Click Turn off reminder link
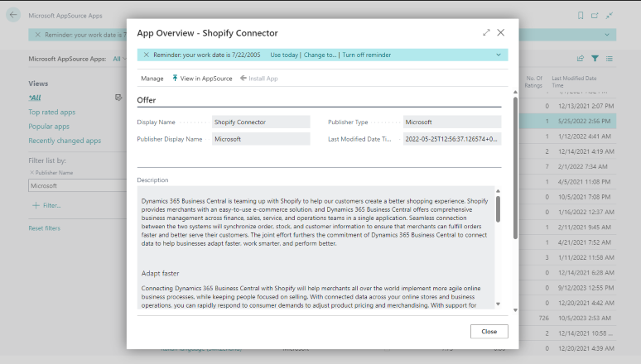Viewport: 641px width, 364px height. pyautogui.click(x=367, y=55)
